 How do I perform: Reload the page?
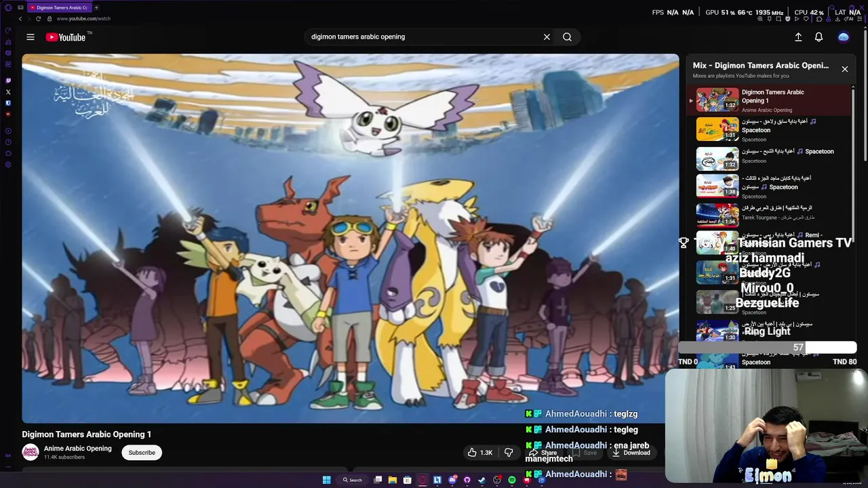38,19
